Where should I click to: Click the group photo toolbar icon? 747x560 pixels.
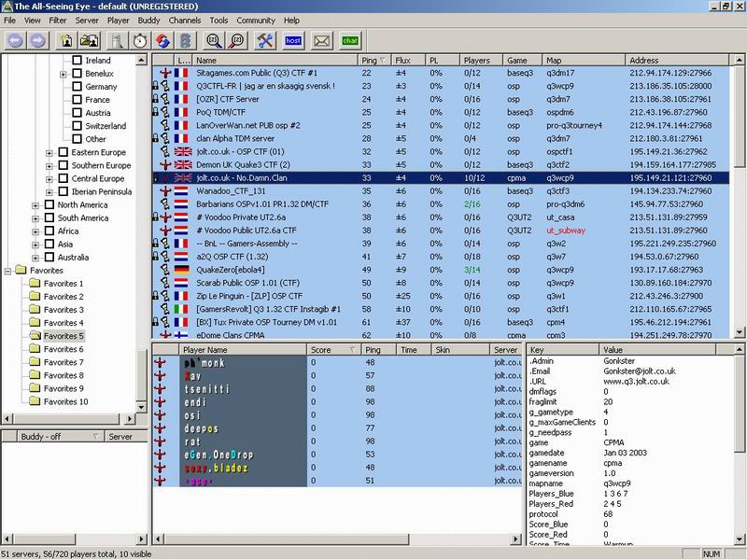89,40
